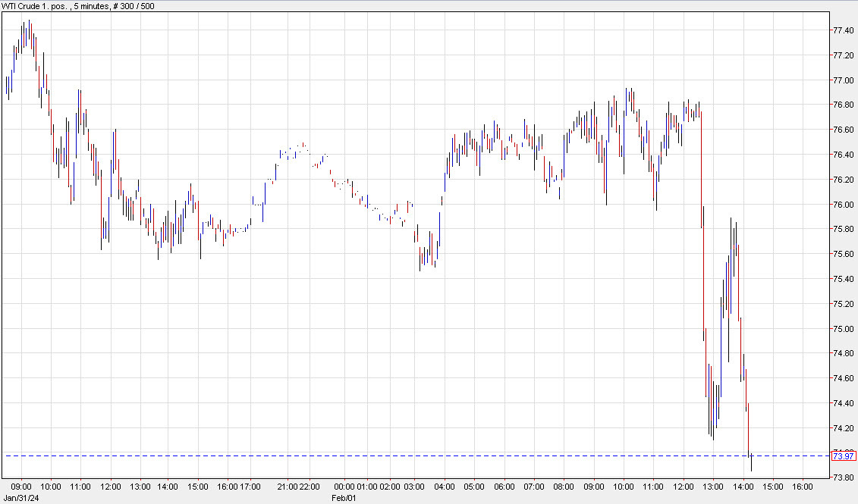Click the WTI Crude chart title text
The width and height of the screenshot is (858, 504).
point(79,6)
